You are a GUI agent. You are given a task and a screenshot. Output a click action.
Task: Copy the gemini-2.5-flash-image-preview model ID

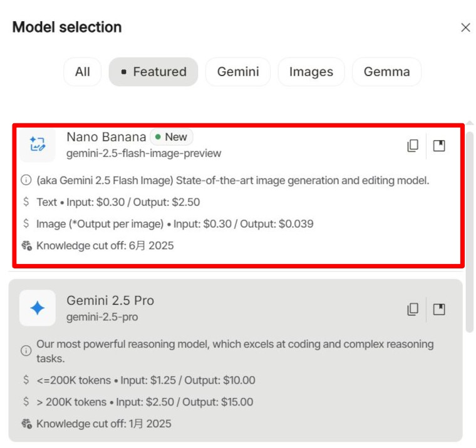(x=413, y=146)
